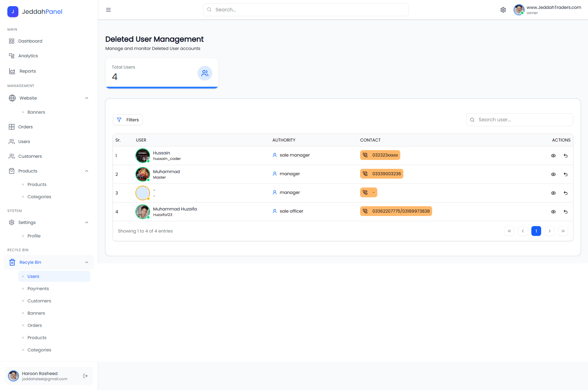This screenshot has height=390, width=588.
Task: Restore deleted user Muhammad Master
Action: pos(566,174)
